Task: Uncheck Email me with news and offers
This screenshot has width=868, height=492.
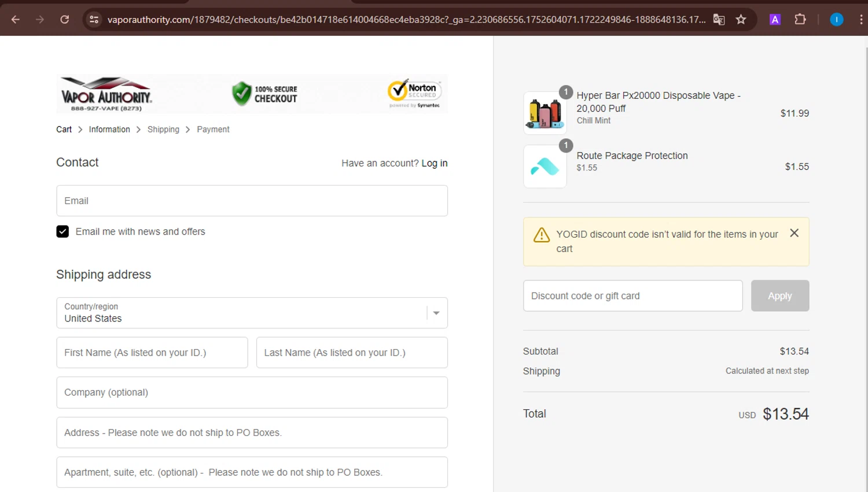Action: click(62, 232)
